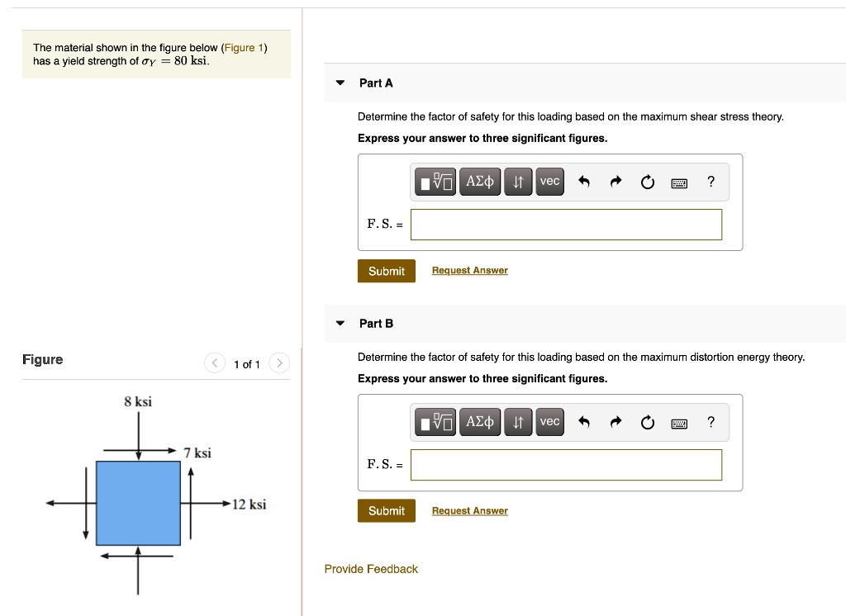Open the square root template in Part A toolbar
Screen dimensions: 846x616
pyautogui.click(x=435, y=182)
